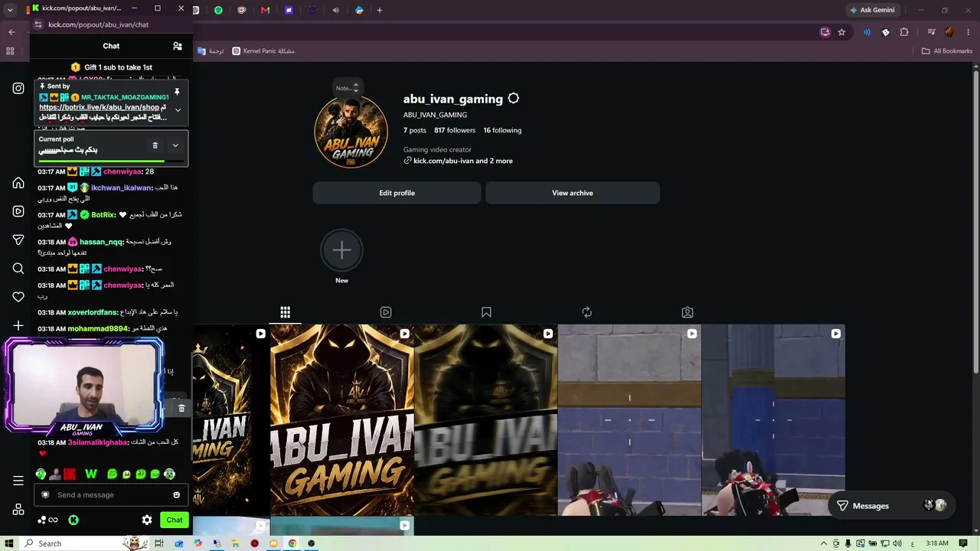The height and width of the screenshot is (551, 980).
Task: Switch to the profile Reels tab
Action: pyautogui.click(x=386, y=312)
